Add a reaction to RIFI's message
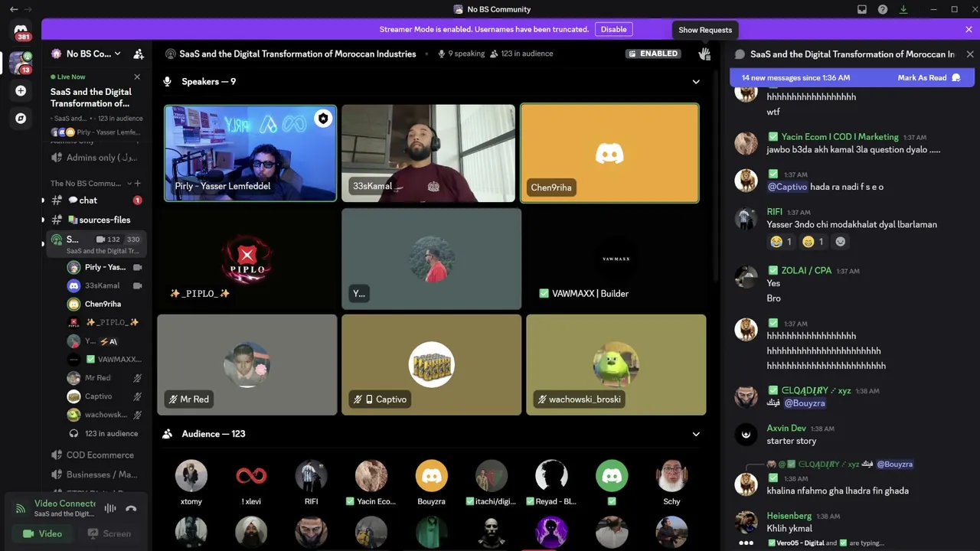 [840, 242]
